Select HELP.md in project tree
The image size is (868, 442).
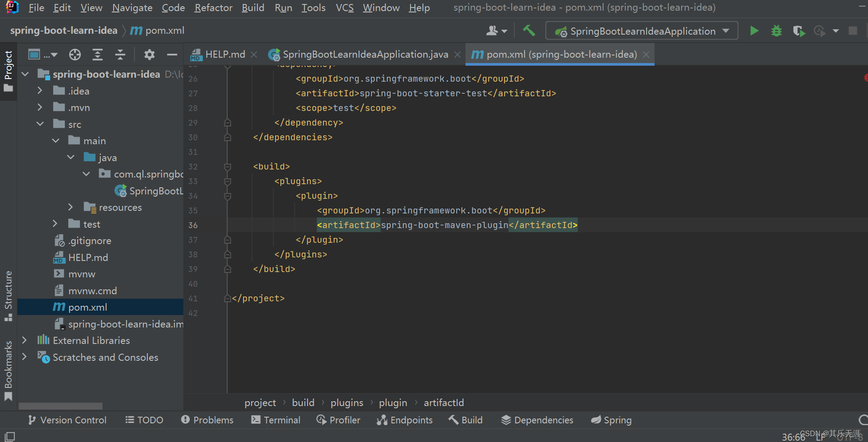[x=81, y=257]
